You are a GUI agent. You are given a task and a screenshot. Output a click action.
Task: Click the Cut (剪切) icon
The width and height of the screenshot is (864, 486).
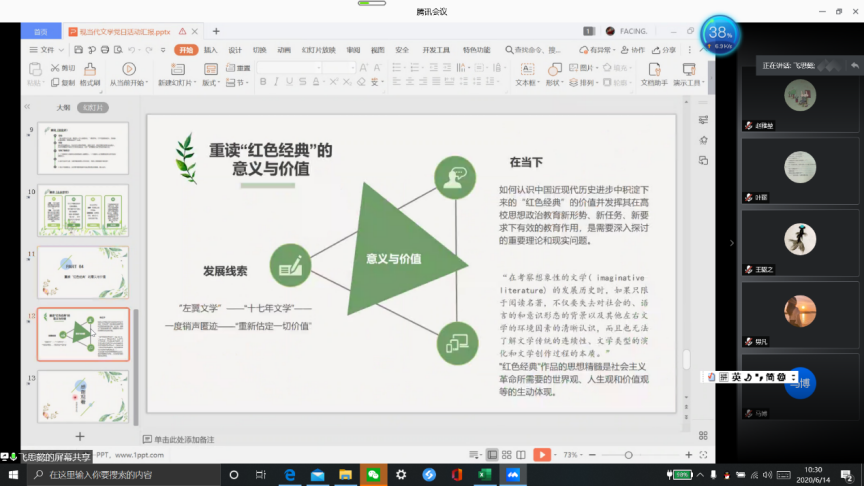click(x=62, y=68)
